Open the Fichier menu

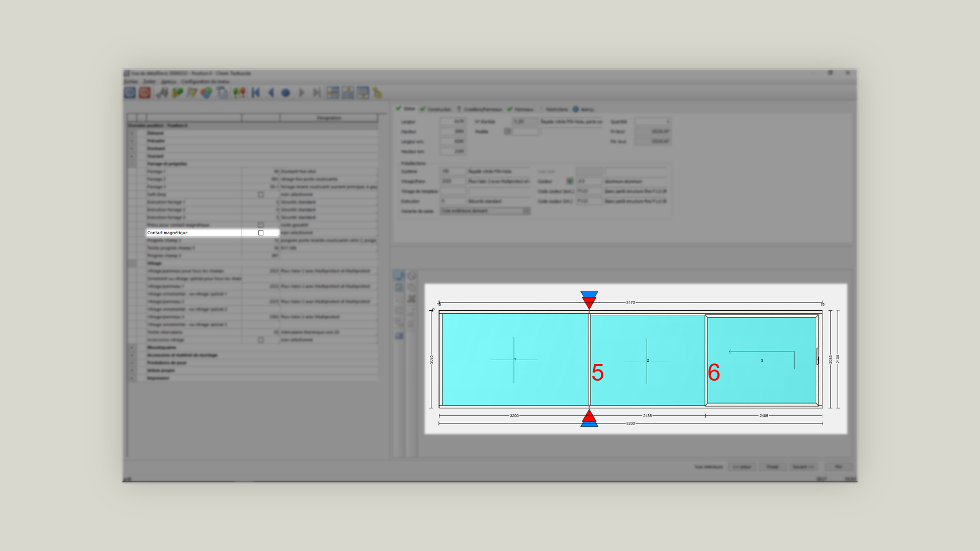tap(131, 82)
